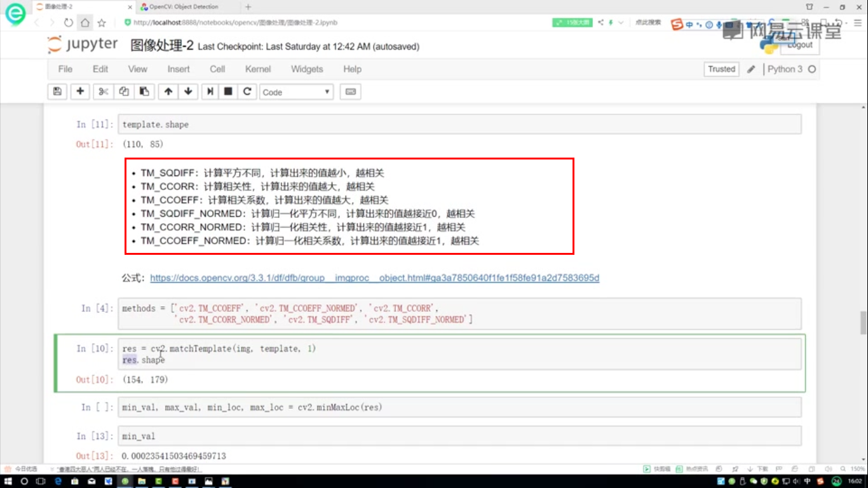This screenshot has width=868, height=488.
Task: Open the Edit menu
Action: tap(100, 69)
